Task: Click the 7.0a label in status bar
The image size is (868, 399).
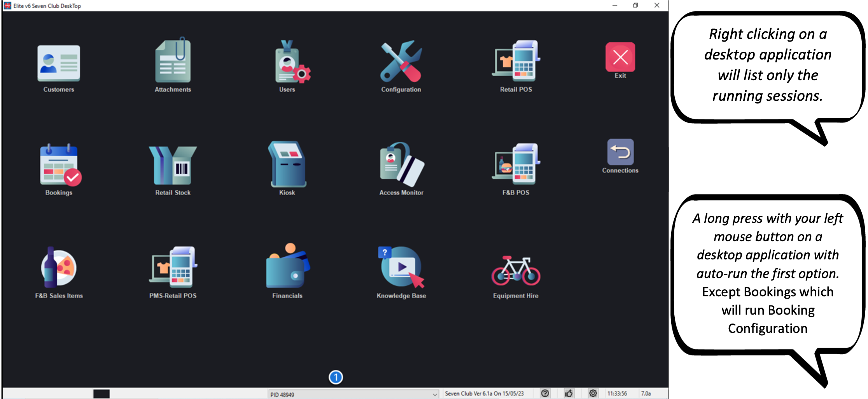Action: (646, 394)
